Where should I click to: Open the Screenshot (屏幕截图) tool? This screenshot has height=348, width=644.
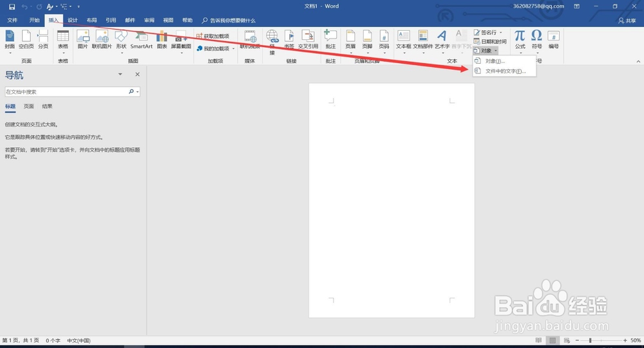(x=181, y=41)
